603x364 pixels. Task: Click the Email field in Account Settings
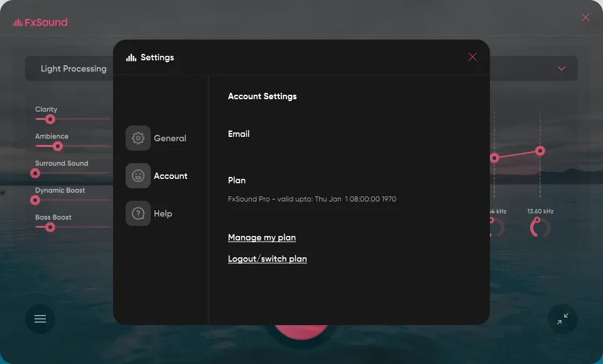(x=239, y=134)
